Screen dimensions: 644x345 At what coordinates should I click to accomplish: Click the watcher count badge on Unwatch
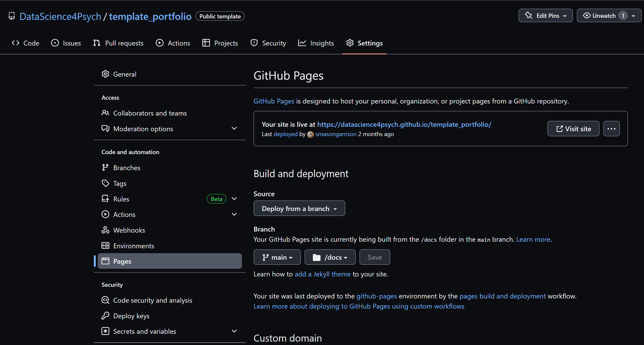pyautogui.click(x=623, y=16)
